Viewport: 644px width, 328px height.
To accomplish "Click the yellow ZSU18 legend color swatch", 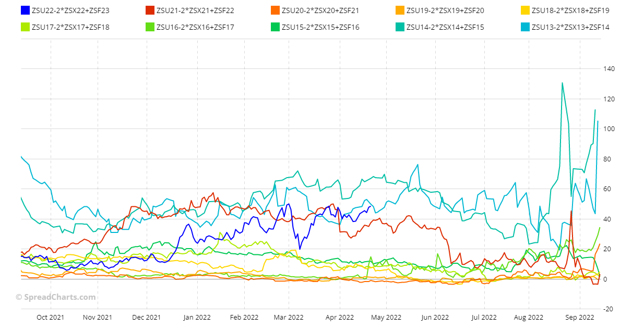I will pyautogui.click(x=525, y=10).
